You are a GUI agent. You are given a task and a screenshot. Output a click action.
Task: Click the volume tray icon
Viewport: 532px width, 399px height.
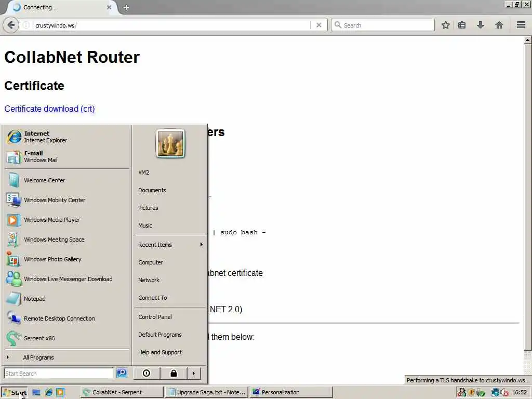[504, 393]
